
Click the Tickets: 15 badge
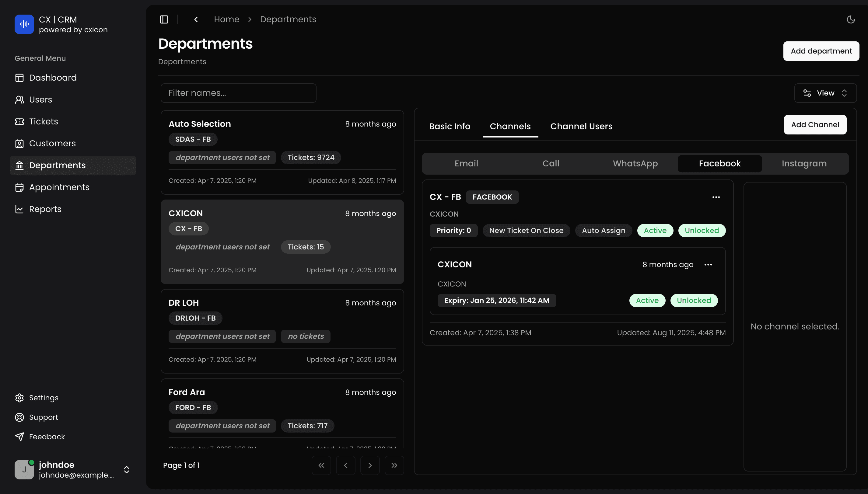[306, 247]
